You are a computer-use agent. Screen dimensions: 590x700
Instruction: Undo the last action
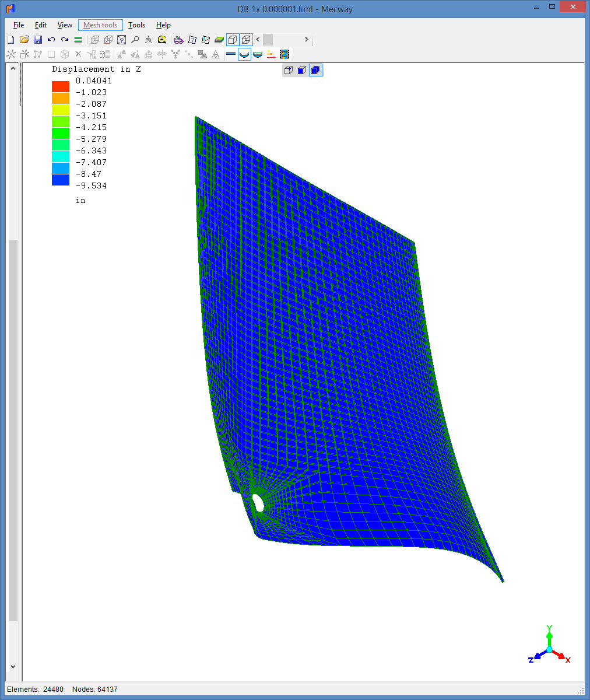click(51, 40)
